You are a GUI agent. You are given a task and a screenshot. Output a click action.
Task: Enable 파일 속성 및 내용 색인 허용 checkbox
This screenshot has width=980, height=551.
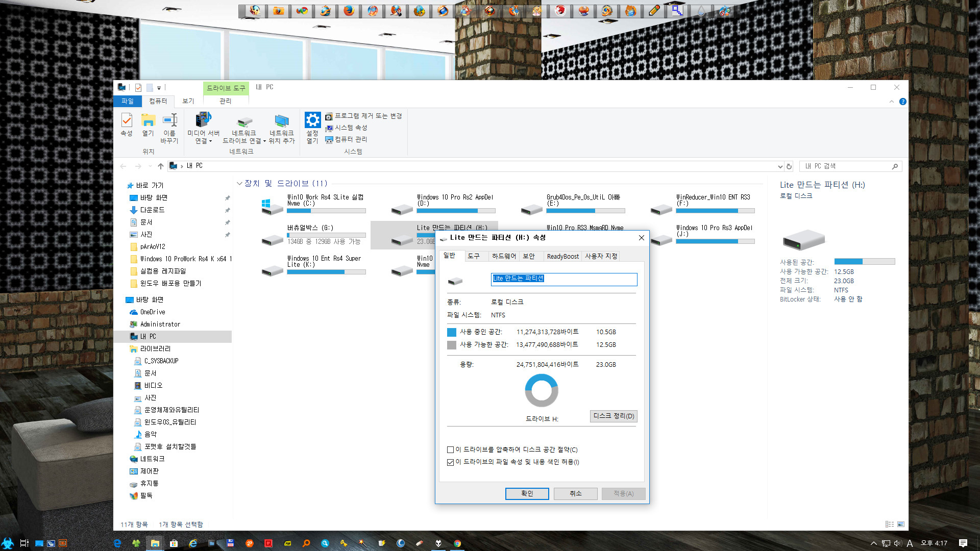[x=450, y=462]
